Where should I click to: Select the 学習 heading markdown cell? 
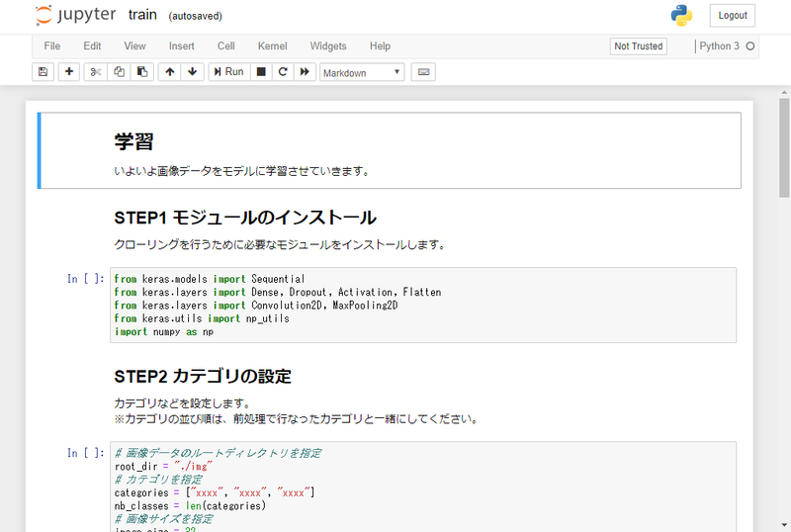(x=390, y=150)
